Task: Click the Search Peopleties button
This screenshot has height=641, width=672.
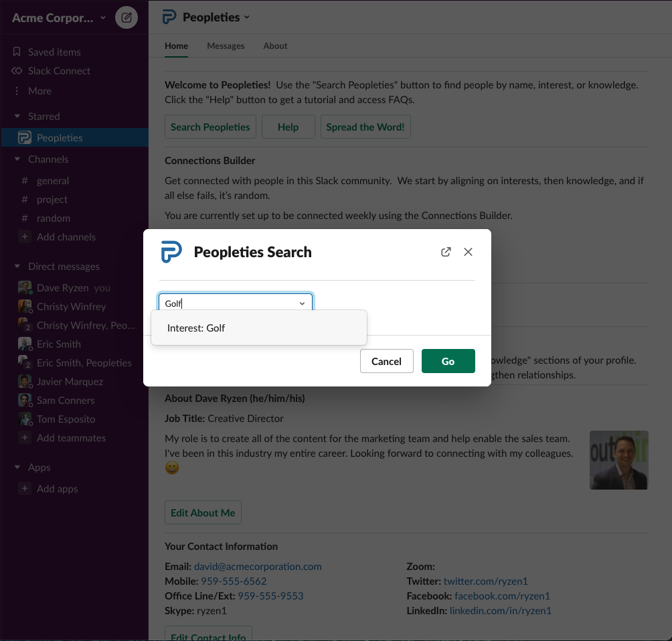Action: click(210, 127)
